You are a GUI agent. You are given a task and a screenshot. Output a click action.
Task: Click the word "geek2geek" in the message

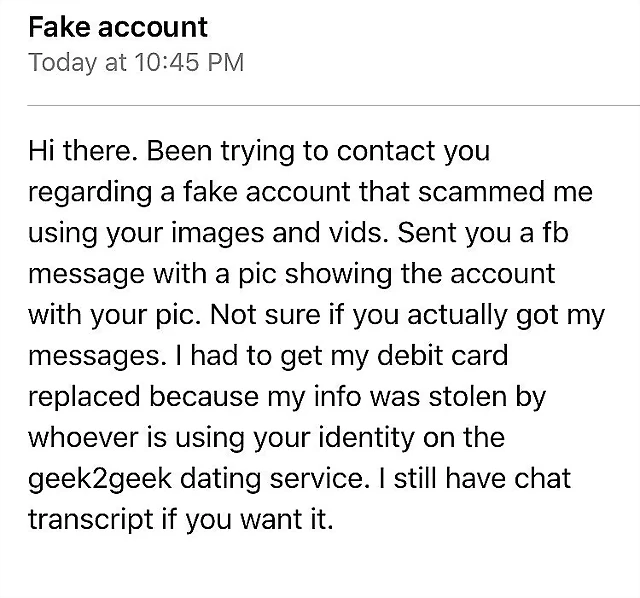[100, 479]
